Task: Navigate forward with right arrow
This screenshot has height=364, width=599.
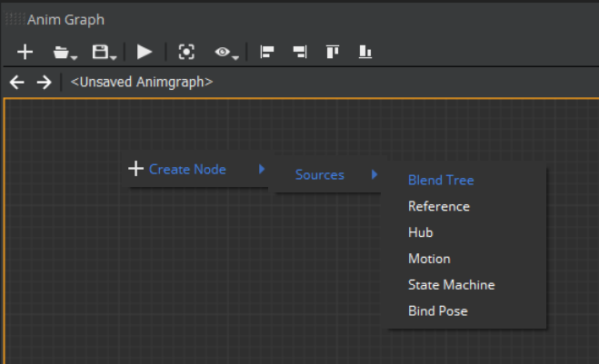Action: [x=44, y=83]
